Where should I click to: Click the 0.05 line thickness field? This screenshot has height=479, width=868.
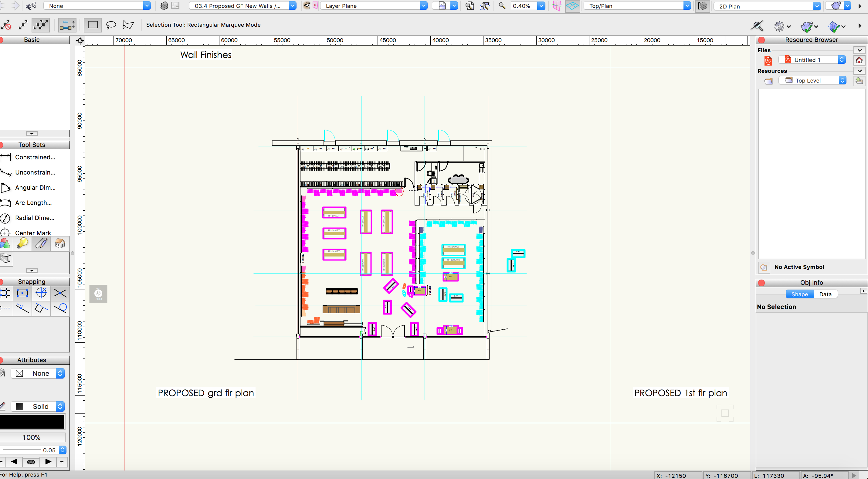coord(49,450)
